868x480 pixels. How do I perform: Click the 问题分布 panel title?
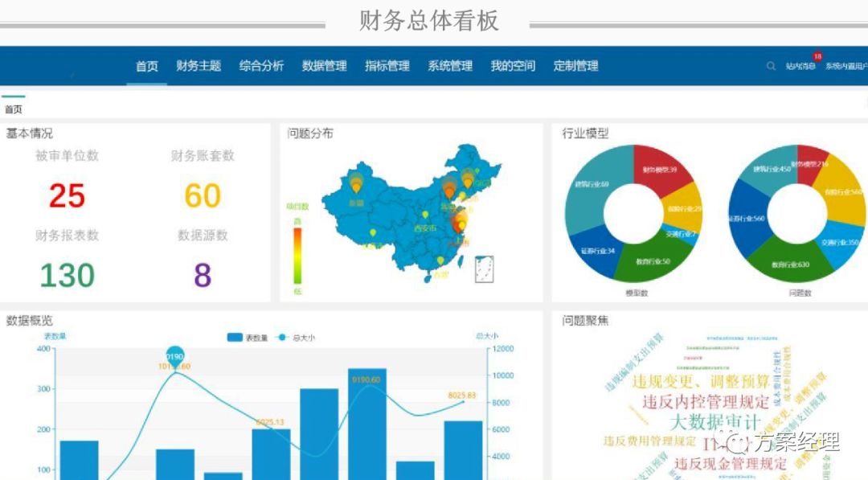[310, 133]
